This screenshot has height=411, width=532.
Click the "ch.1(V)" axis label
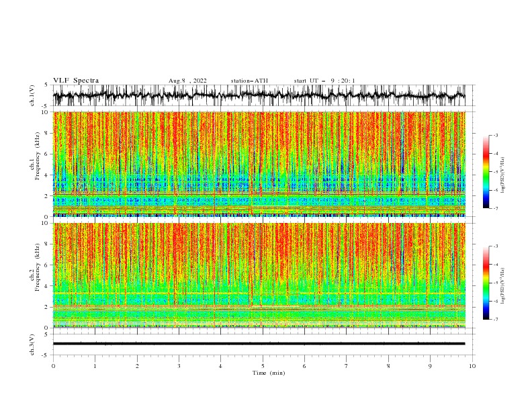pos(32,95)
